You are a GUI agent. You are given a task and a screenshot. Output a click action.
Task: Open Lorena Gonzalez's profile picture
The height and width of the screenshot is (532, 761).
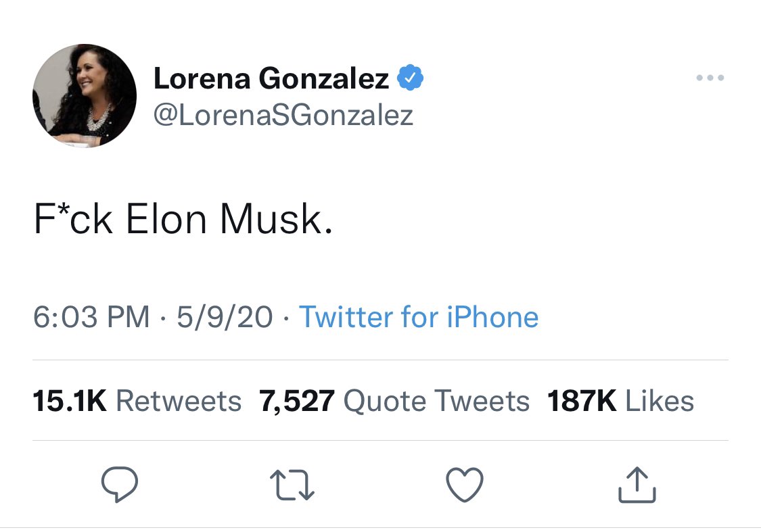[x=85, y=96]
